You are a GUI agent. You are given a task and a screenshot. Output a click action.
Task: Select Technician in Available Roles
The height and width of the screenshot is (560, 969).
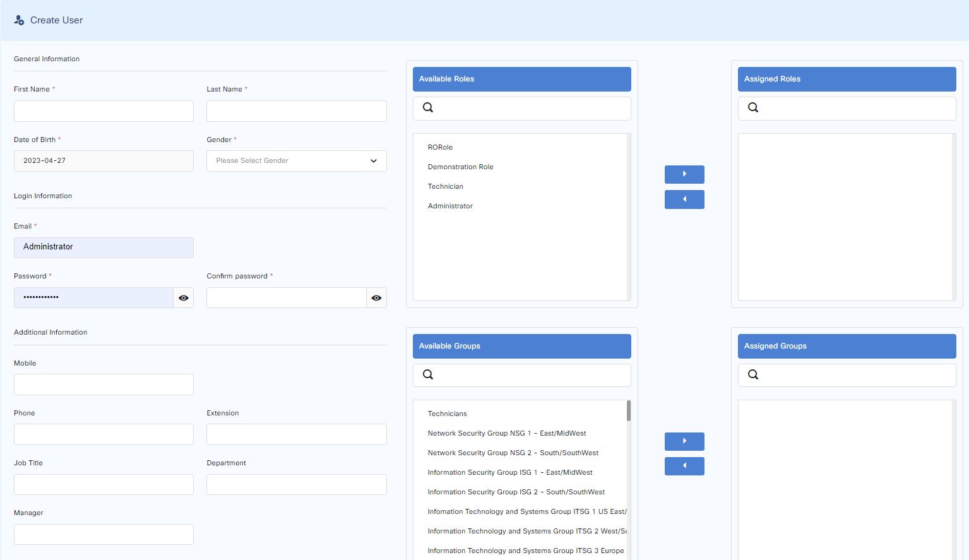click(445, 186)
